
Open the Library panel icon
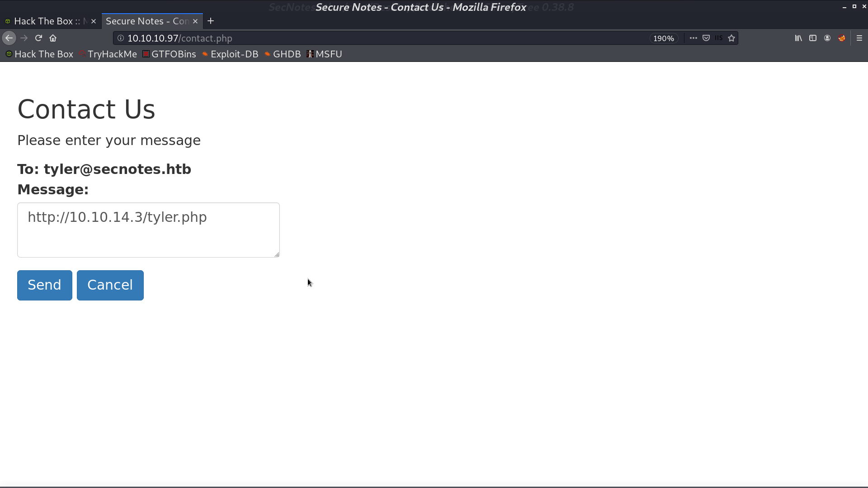point(798,38)
